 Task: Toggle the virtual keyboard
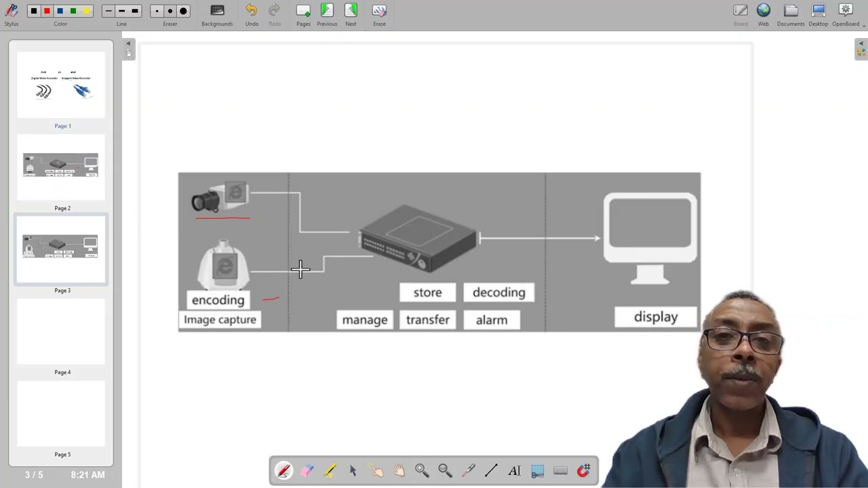click(560, 470)
